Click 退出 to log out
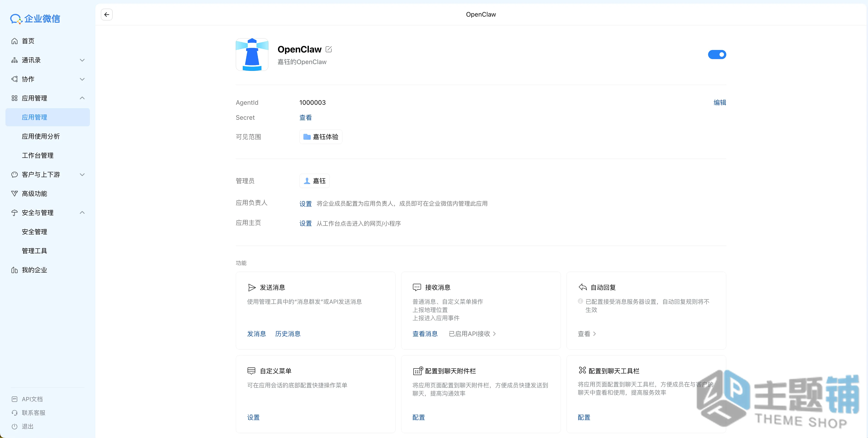 28,427
